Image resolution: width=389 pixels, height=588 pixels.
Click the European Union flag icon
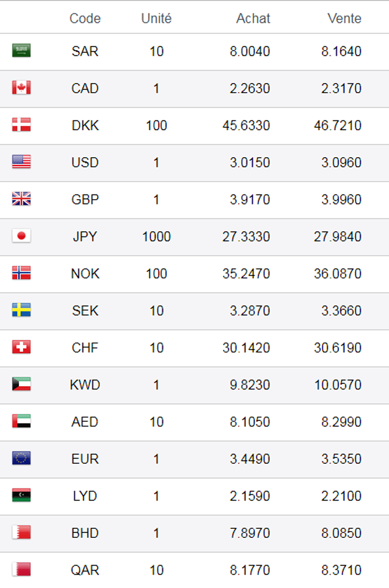coord(21,459)
